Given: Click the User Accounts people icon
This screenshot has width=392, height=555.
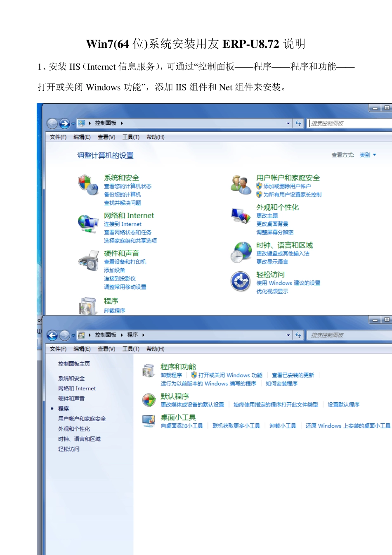Looking at the screenshot, I should click(241, 184).
